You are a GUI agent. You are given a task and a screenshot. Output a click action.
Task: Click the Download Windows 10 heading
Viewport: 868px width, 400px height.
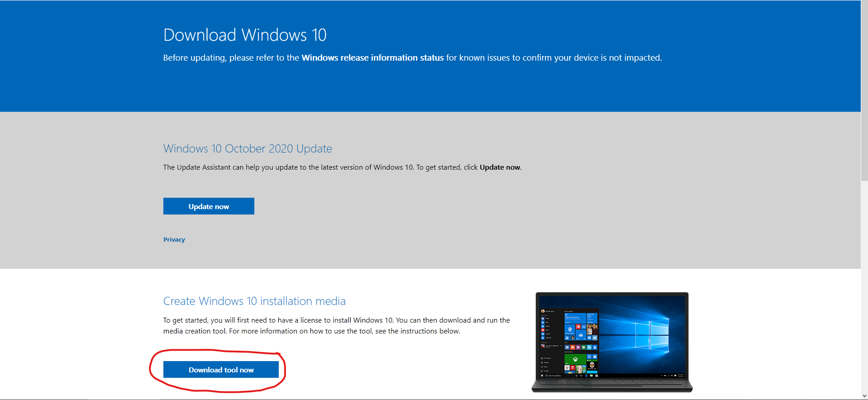tap(245, 35)
